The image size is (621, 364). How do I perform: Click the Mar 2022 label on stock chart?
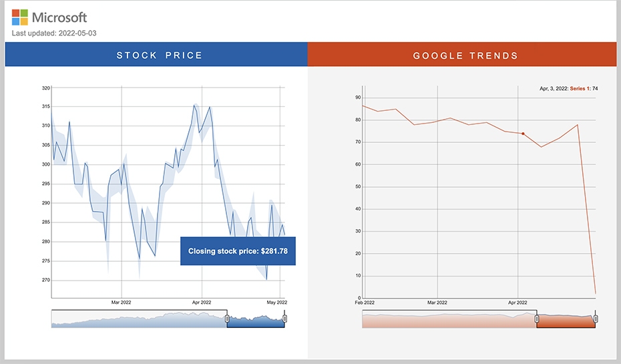pyautogui.click(x=121, y=302)
